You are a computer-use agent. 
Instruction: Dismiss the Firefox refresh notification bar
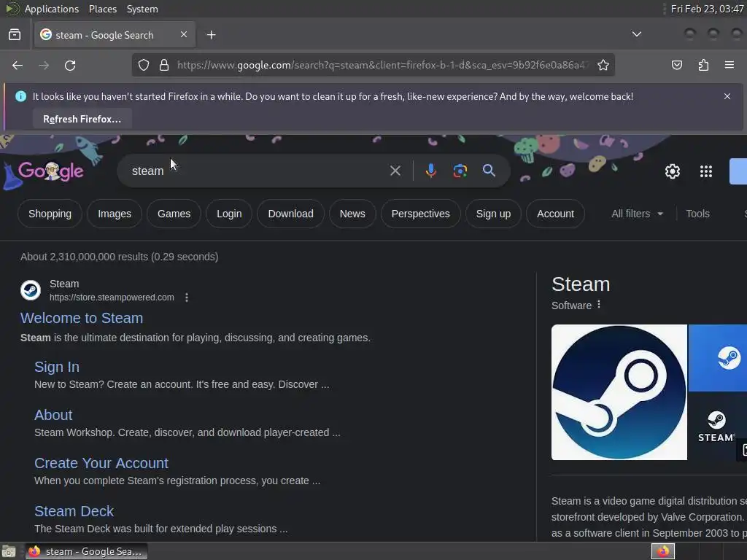(727, 96)
